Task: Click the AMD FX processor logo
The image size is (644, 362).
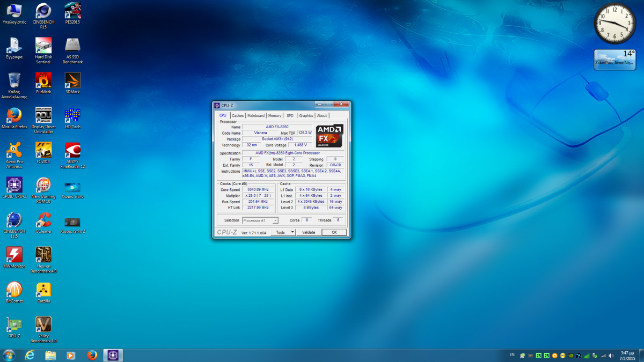Action: 329,136
